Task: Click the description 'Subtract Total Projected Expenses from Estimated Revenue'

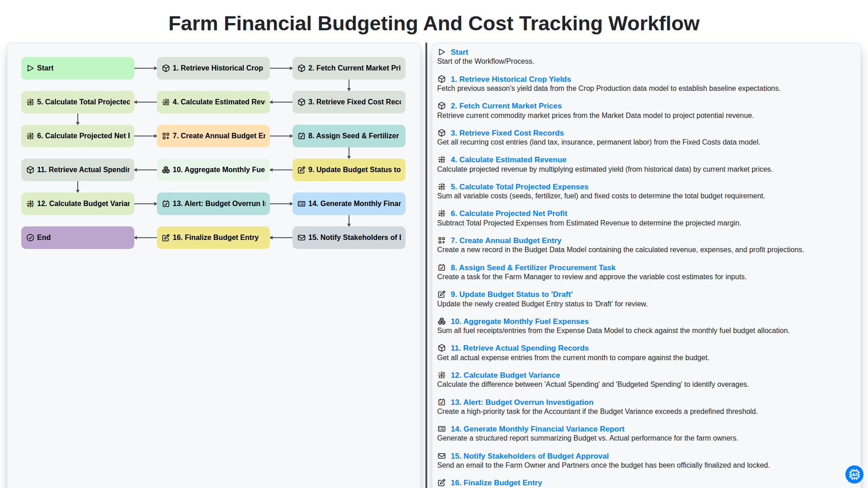Action: [x=589, y=223]
